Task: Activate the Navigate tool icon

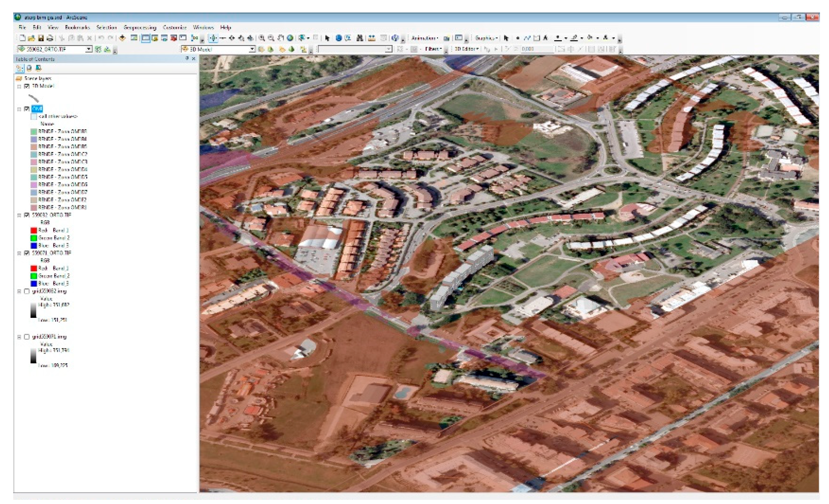Action: point(213,38)
